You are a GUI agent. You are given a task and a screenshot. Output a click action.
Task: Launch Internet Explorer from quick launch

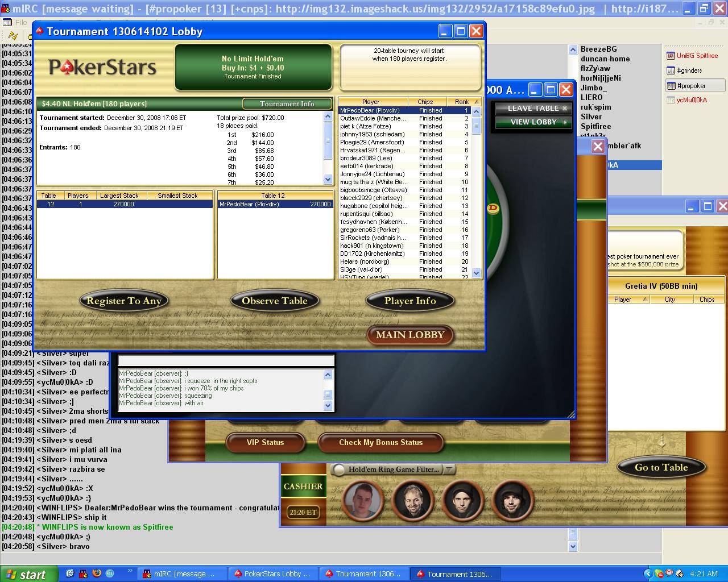[x=70, y=573]
